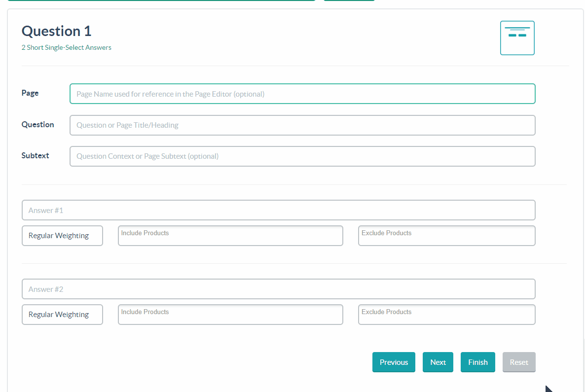Click the Next button
This screenshot has height=392, width=585.
click(438, 362)
